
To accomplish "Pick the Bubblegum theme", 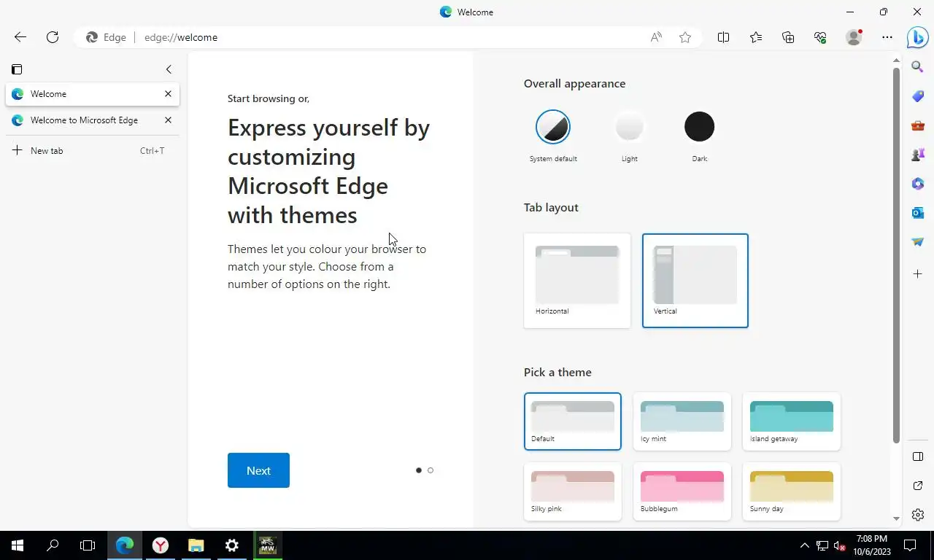I will point(682,491).
